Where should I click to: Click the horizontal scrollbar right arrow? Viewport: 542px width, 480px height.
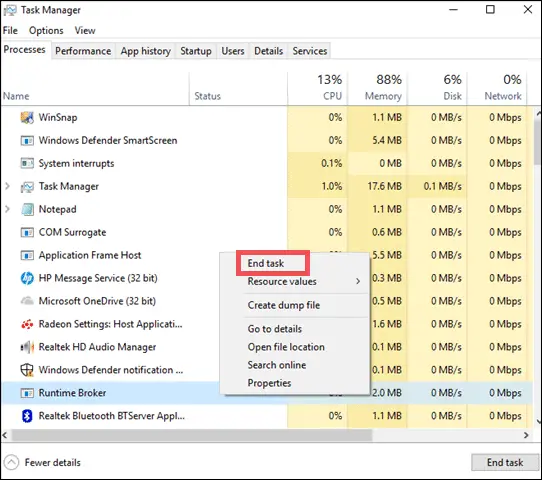tap(526, 435)
